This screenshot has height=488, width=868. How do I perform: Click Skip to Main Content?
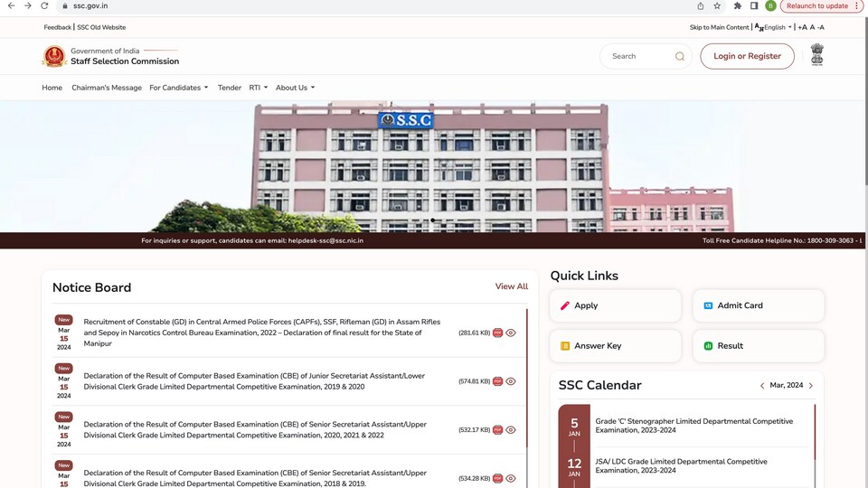(719, 27)
